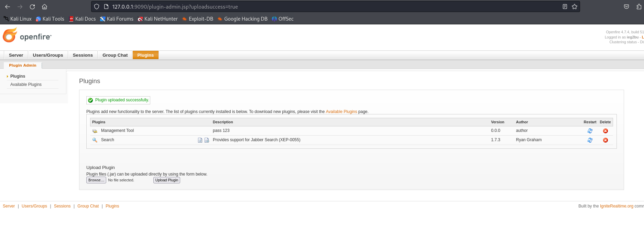Open the Google Hacking DB bookmark
This screenshot has width=644, height=236.
coord(242,19)
